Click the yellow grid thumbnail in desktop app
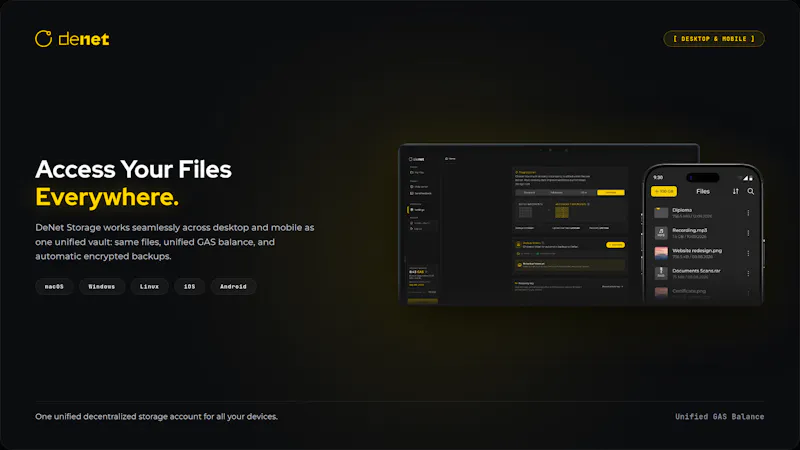This screenshot has height=450, width=800. point(562,212)
